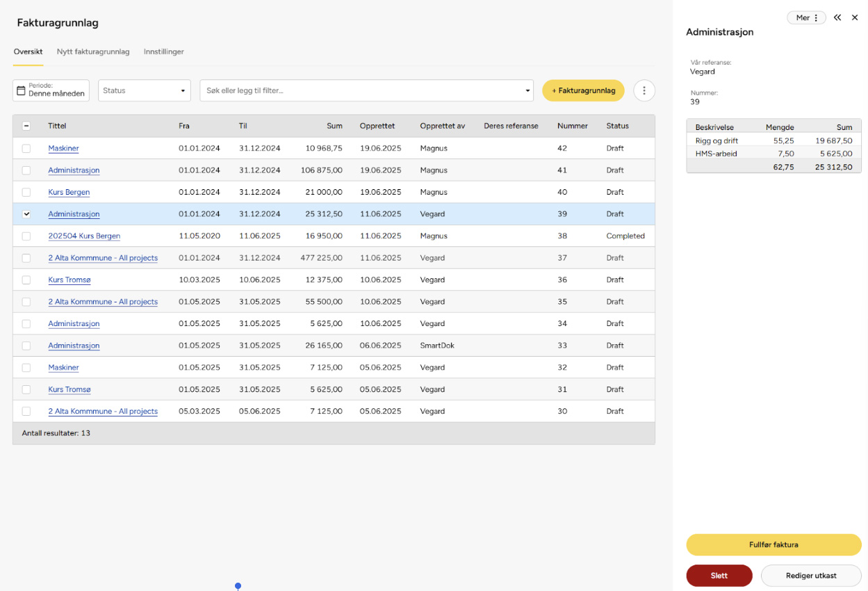Click the SmartDok creator cell
Screen dimensions: 868x591
point(437,346)
